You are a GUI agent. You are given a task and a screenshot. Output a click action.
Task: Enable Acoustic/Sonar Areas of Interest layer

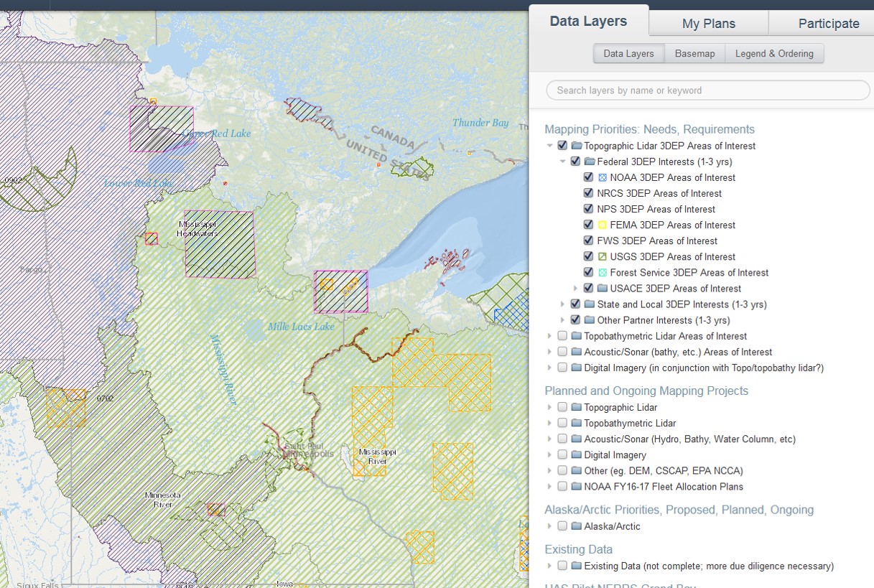pyautogui.click(x=562, y=352)
